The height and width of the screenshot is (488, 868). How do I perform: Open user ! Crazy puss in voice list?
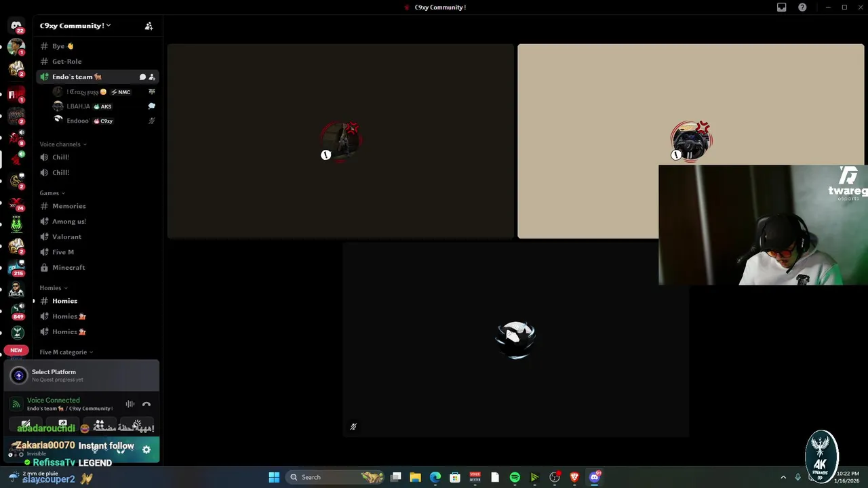(x=104, y=91)
